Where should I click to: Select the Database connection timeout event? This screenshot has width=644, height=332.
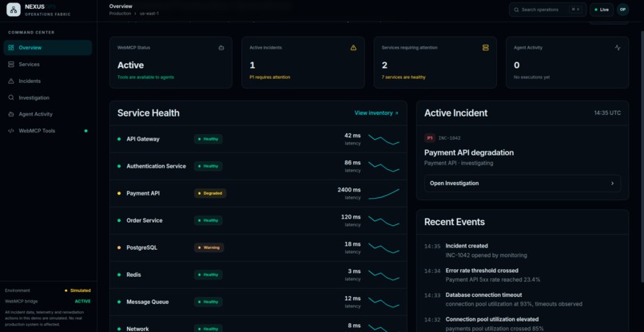click(523, 299)
